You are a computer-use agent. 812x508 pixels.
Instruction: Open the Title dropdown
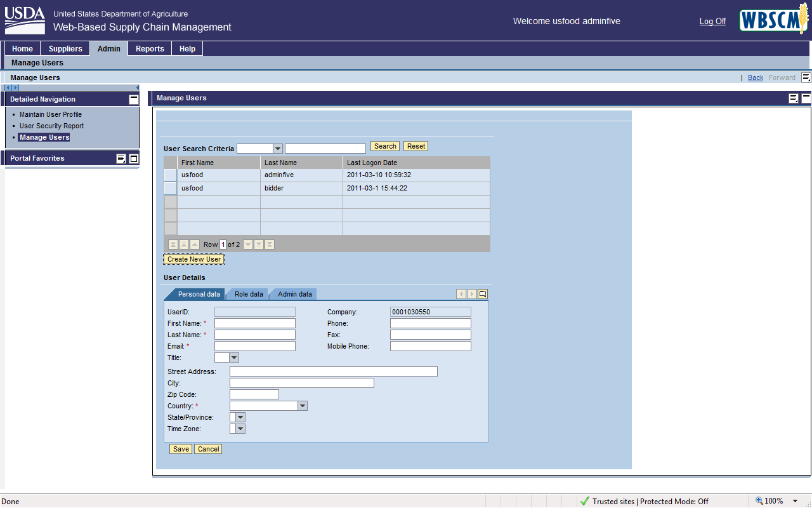pyautogui.click(x=234, y=358)
